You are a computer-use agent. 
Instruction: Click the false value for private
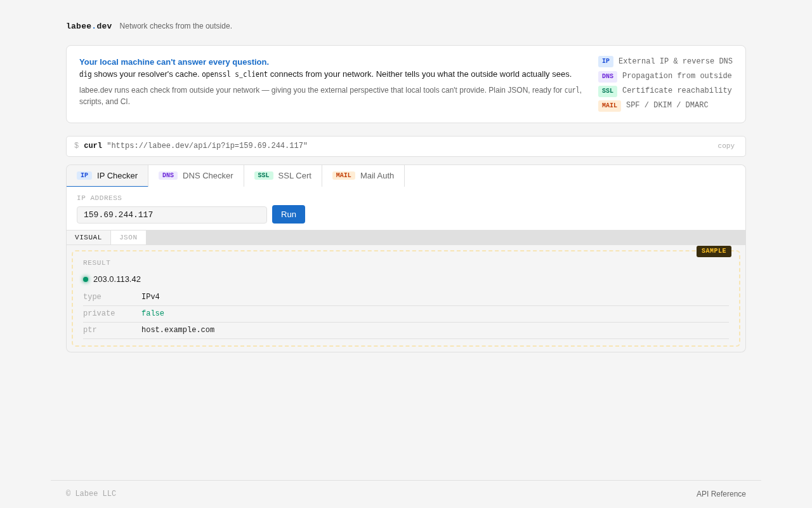point(153,314)
